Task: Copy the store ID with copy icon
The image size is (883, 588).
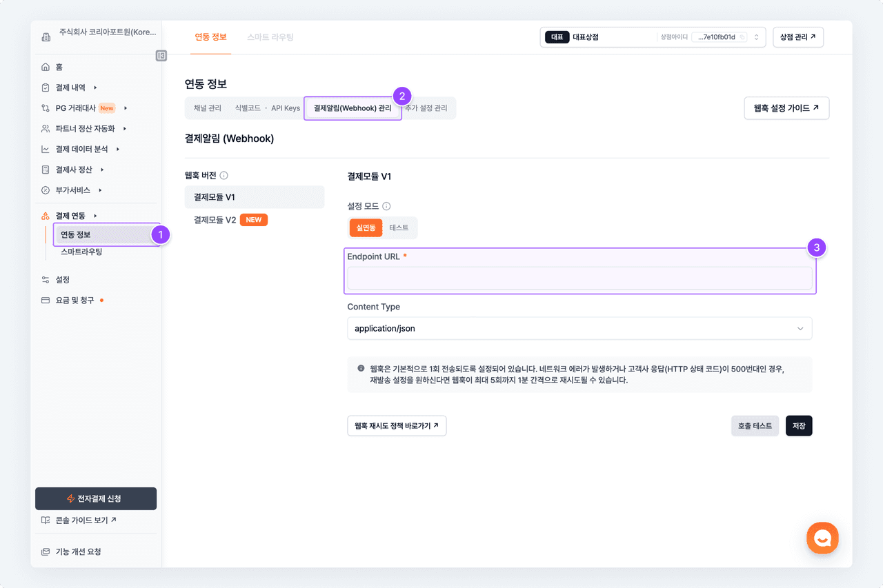Action: pyautogui.click(x=742, y=37)
